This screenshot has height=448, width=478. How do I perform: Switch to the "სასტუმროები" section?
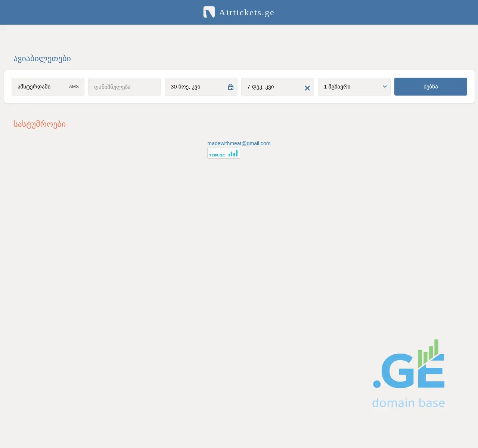point(39,124)
